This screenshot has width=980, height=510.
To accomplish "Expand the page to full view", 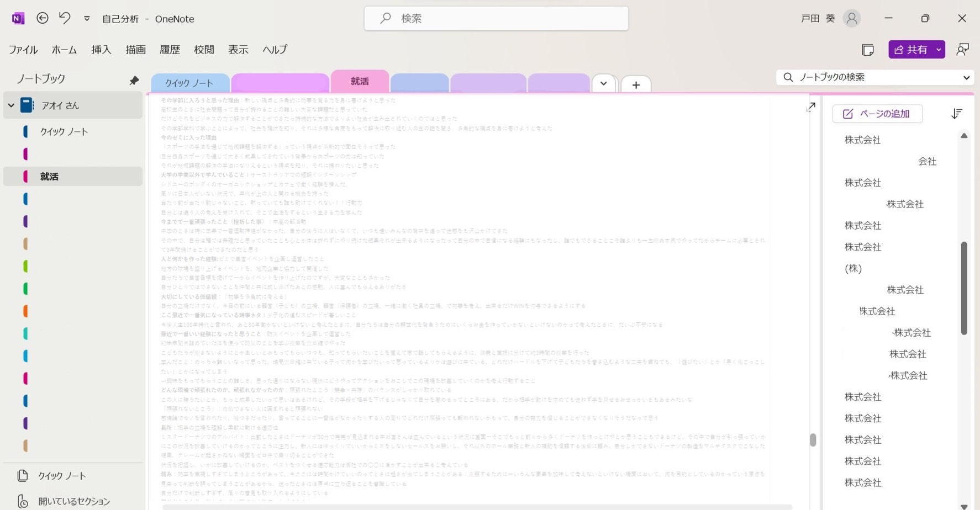I will click(x=810, y=107).
